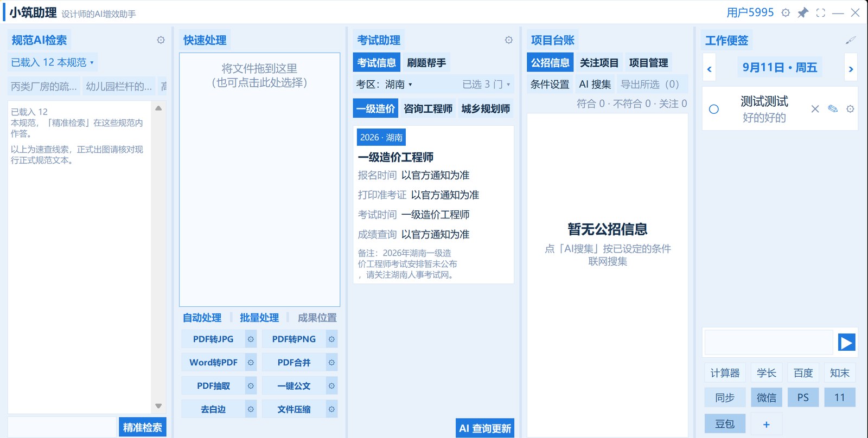Send note with blue arrow button
Screen dimensions: 868x438
coord(846,343)
